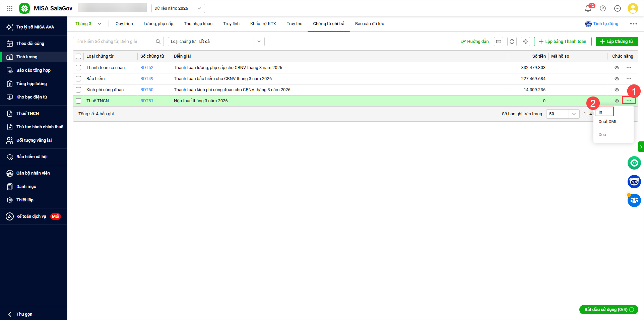Check the Kinh phí công đoàn row
The width and height of the screenshot is (644, 320).
[78, 90]
